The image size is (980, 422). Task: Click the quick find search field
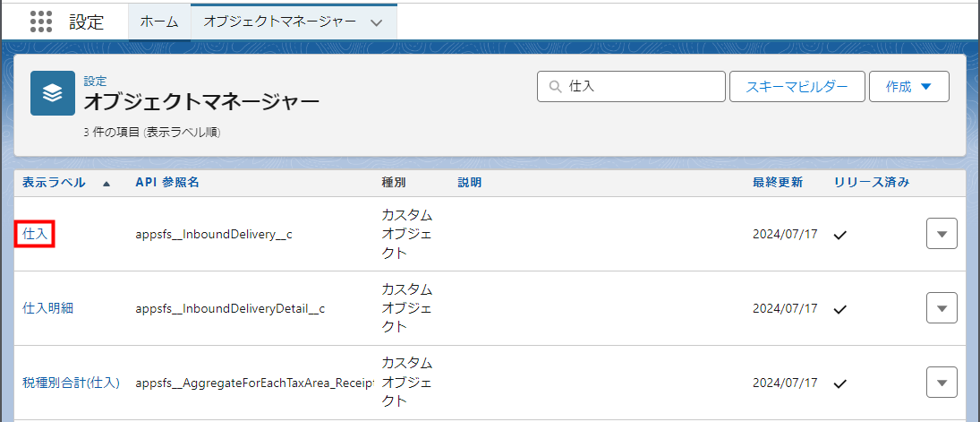point(640,87)
